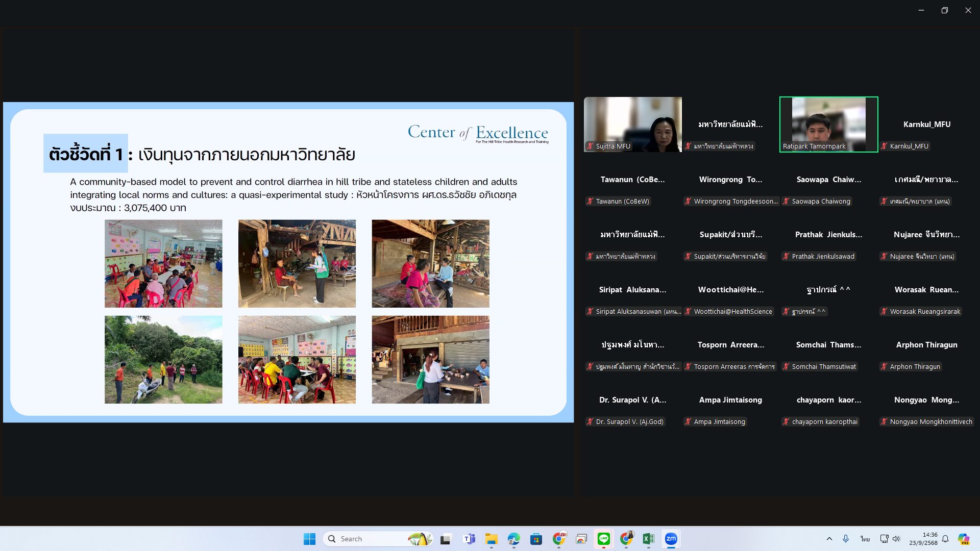Toggle the taskbar microphone icon
Viewport: 980px width, 551px height.
point(846,539)
